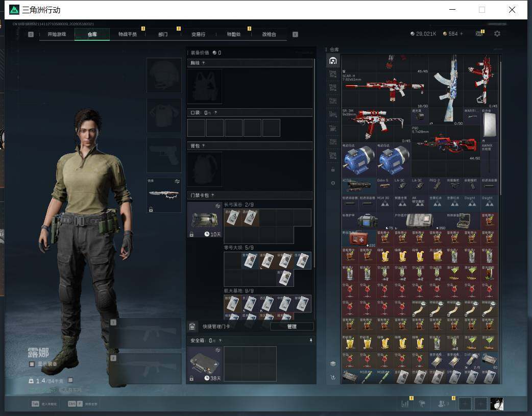Select the first 电动马达 motor item
The height and width of the screenshot is (416, 532).
pos(358,160)
